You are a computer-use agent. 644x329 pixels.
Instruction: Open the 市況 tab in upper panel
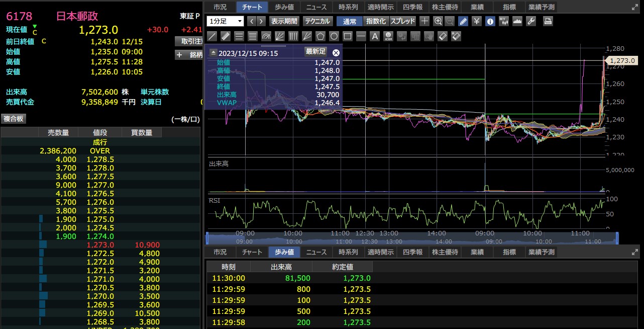click(220, 7)
